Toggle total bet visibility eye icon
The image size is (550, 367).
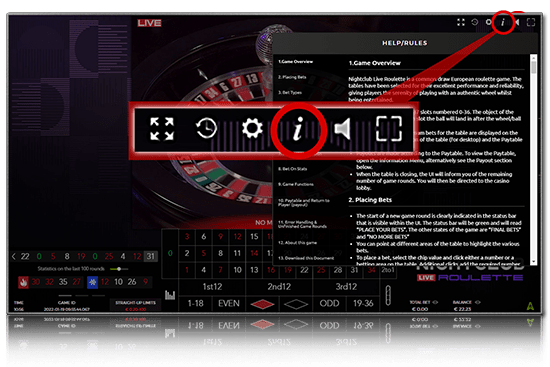pos(435,302)
